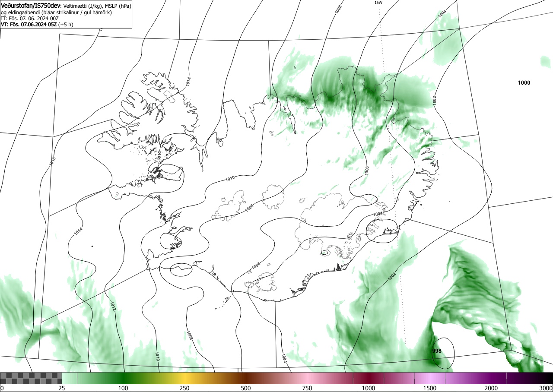Click the '15W' longitude label
Screen dimensions: 553x392
click(378, 3)
